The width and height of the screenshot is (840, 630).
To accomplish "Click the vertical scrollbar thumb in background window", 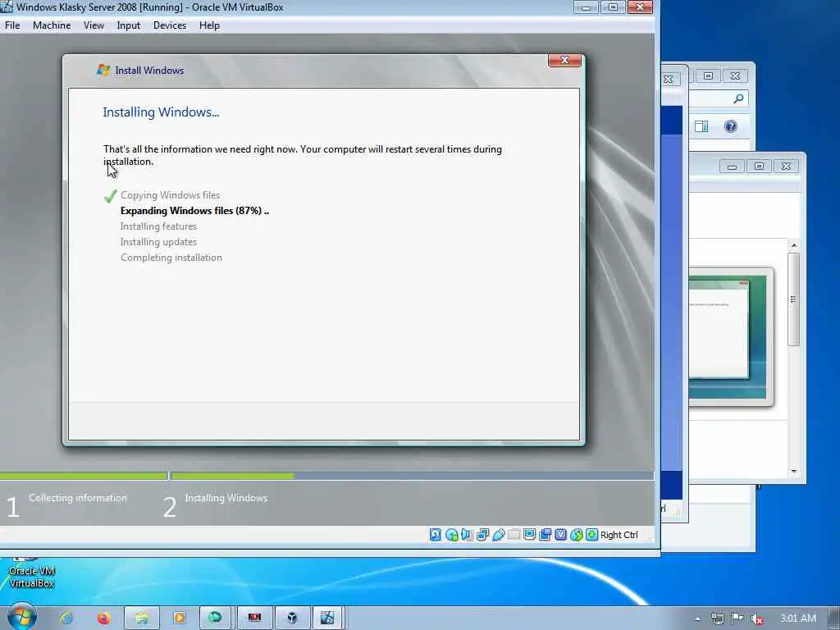I will (x=794, y=299).
